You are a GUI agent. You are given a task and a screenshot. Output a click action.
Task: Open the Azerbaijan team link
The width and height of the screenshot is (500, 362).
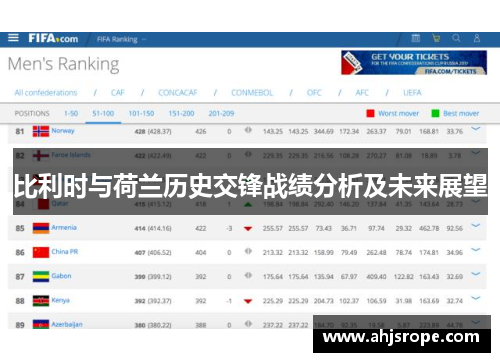(67, 324)
